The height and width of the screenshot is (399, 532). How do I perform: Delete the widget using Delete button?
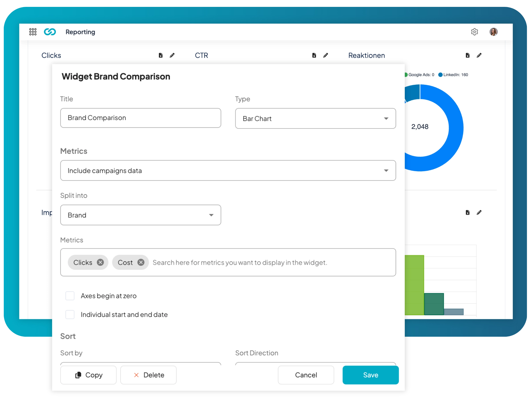pyautogui.click(x=148, y=375)
